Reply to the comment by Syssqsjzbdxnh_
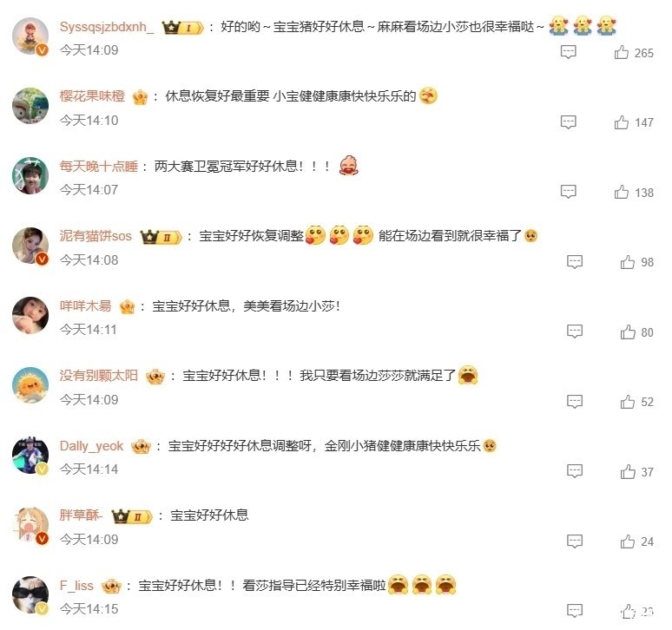672x630 pixels. 569,52
